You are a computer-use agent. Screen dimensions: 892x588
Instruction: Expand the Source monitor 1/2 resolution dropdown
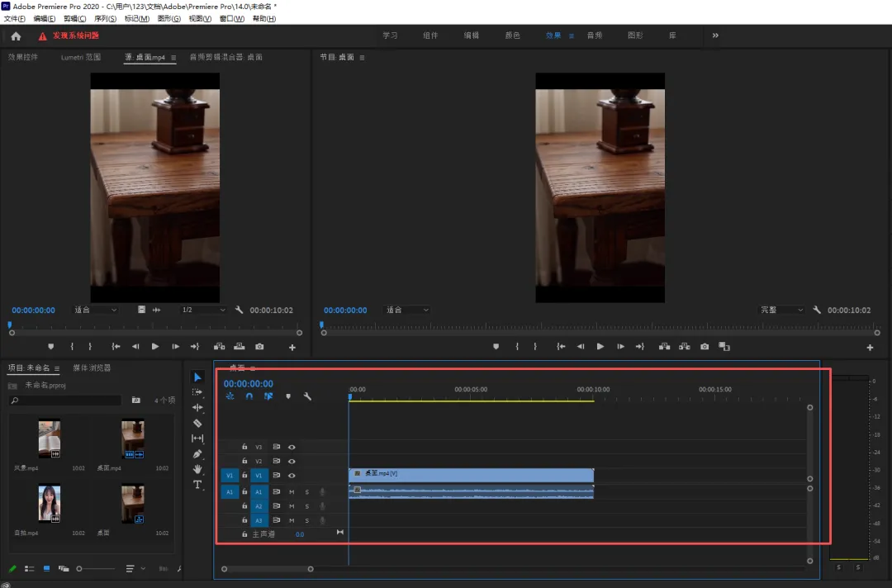click(202, 310)
